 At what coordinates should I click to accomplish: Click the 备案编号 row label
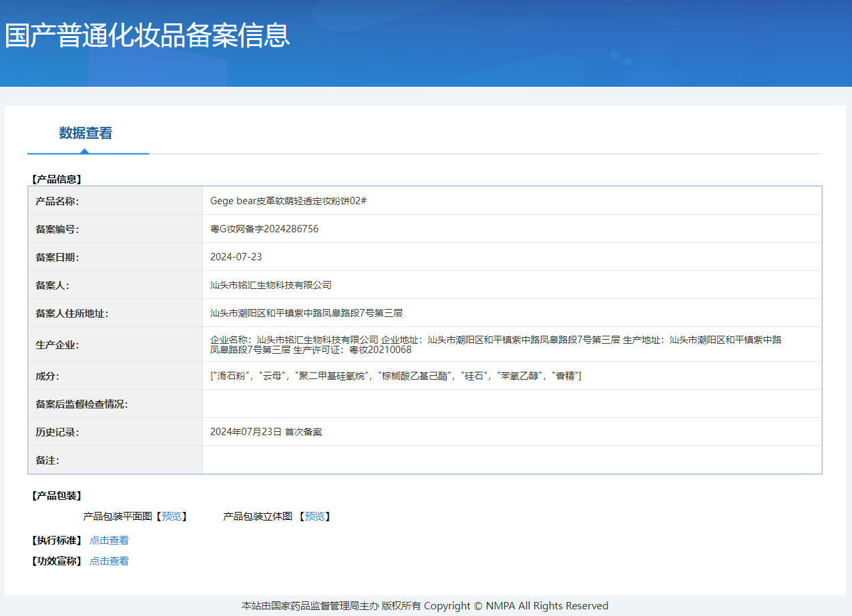[x=57, y=229]
